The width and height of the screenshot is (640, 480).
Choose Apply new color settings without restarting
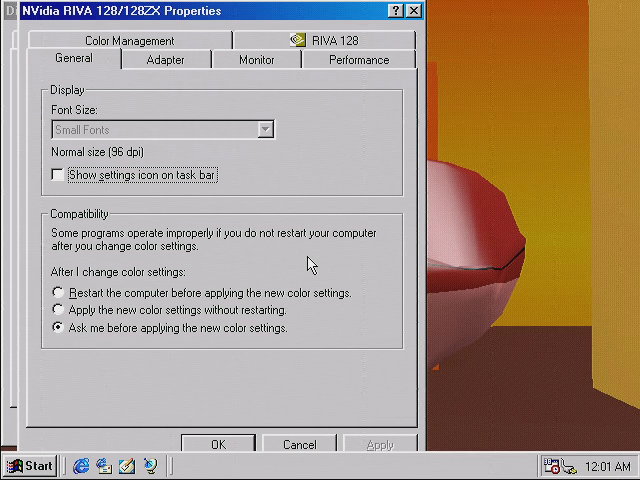click(58, 309)
